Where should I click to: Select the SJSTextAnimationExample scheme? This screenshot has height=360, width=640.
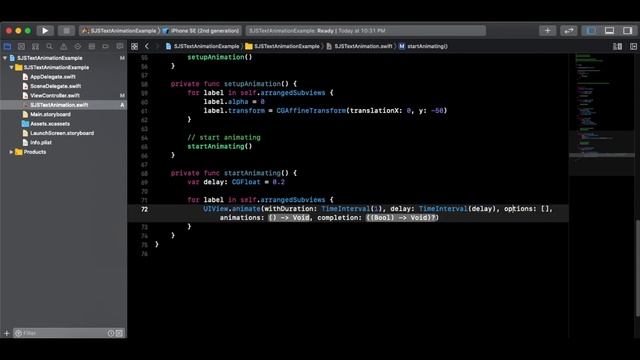click(x=119, y=31)
